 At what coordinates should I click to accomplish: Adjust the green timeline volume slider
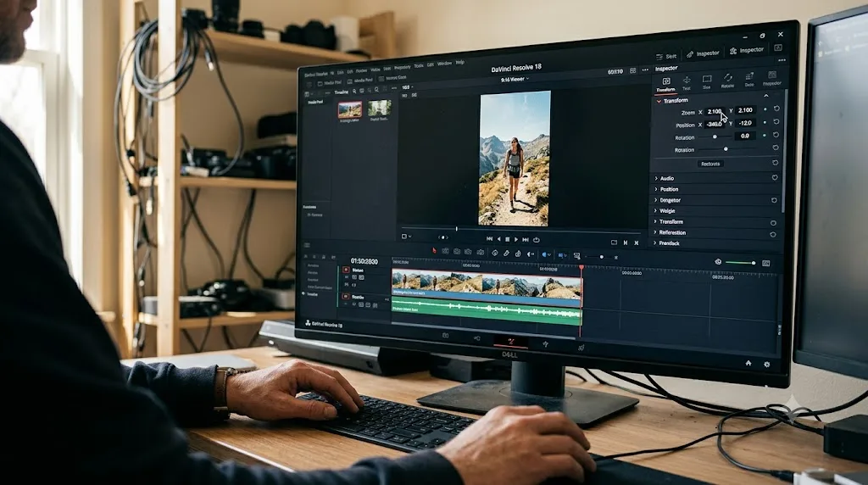click(x=741, y=263)
